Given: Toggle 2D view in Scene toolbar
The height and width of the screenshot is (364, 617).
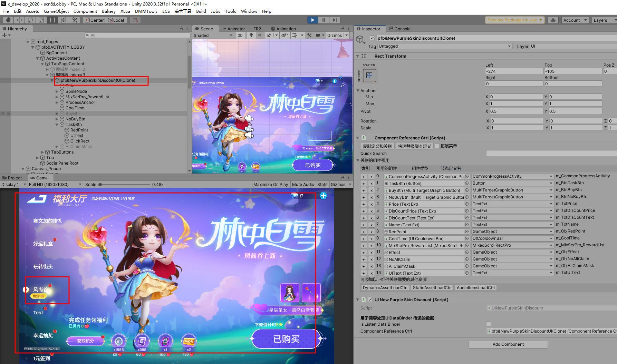Looking at the screenshot, I should [240, 35].
